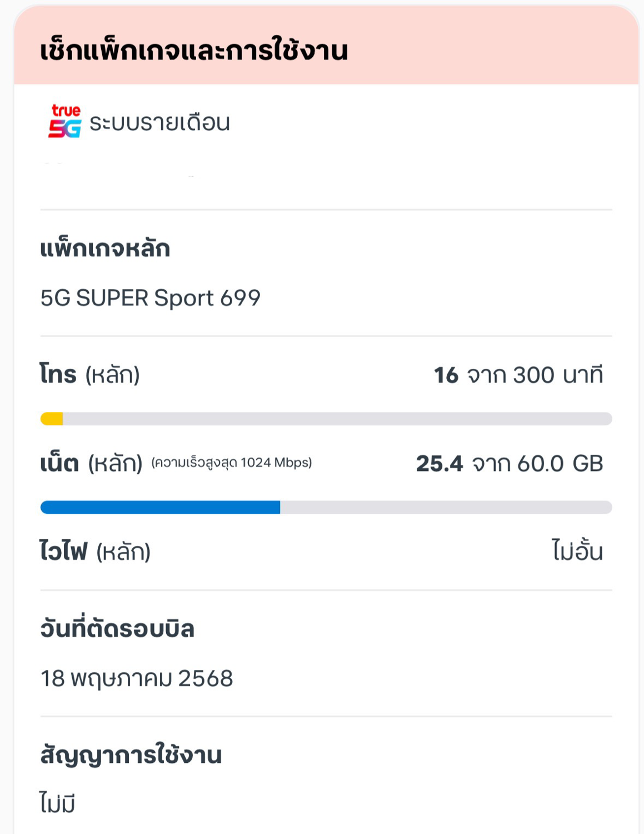Click the 16 จาก 300 นาที call usage text

coord(518,375)
